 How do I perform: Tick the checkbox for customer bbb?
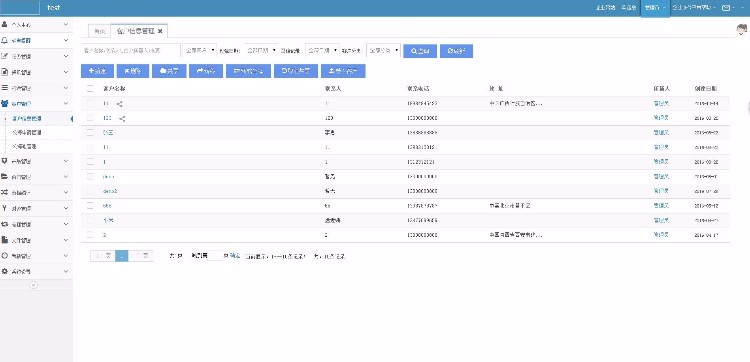coord(90,206)
